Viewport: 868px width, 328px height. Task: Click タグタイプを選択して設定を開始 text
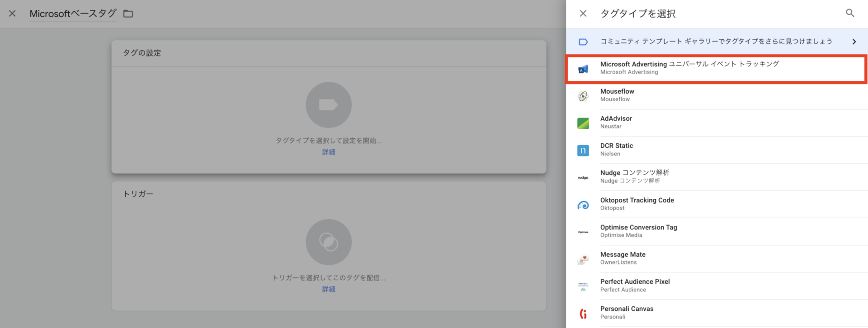click(329, 141)
